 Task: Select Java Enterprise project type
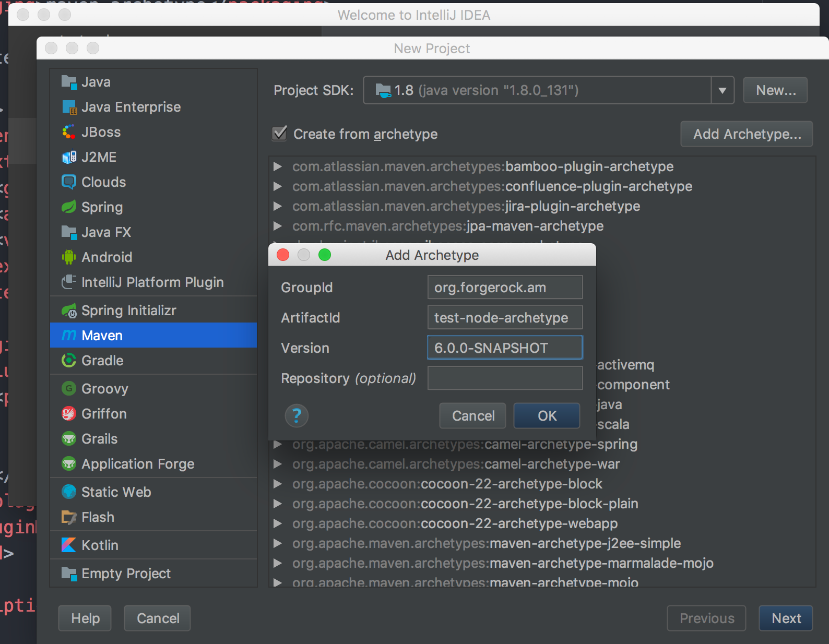click(131, 107)
